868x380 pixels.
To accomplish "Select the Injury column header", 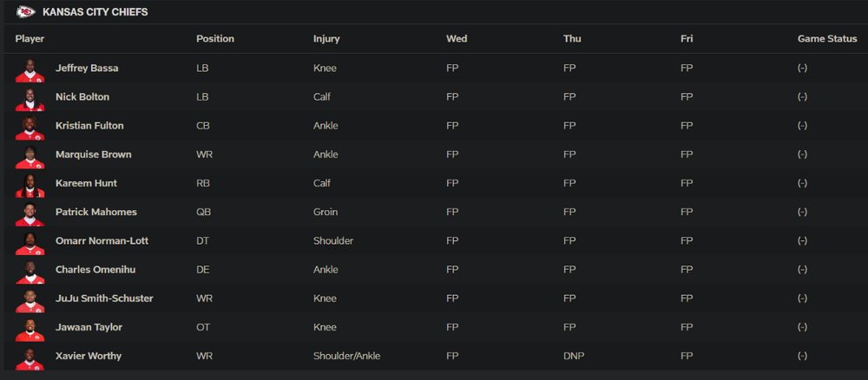I will [x=326, y=39].
